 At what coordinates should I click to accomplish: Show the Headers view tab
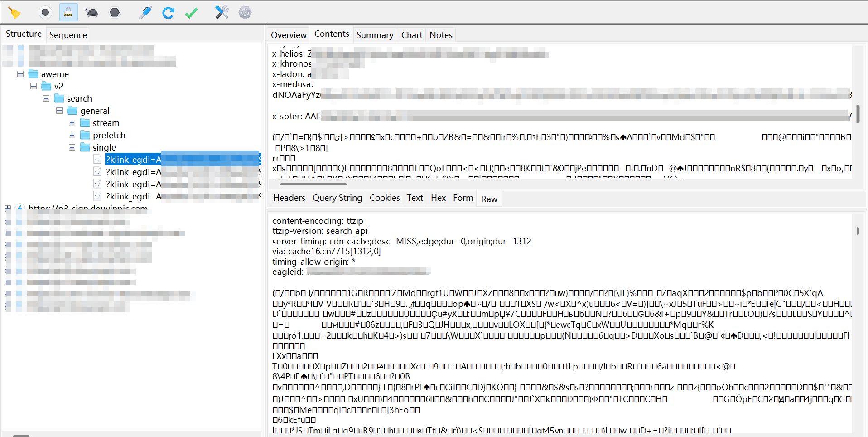(289, 198)
